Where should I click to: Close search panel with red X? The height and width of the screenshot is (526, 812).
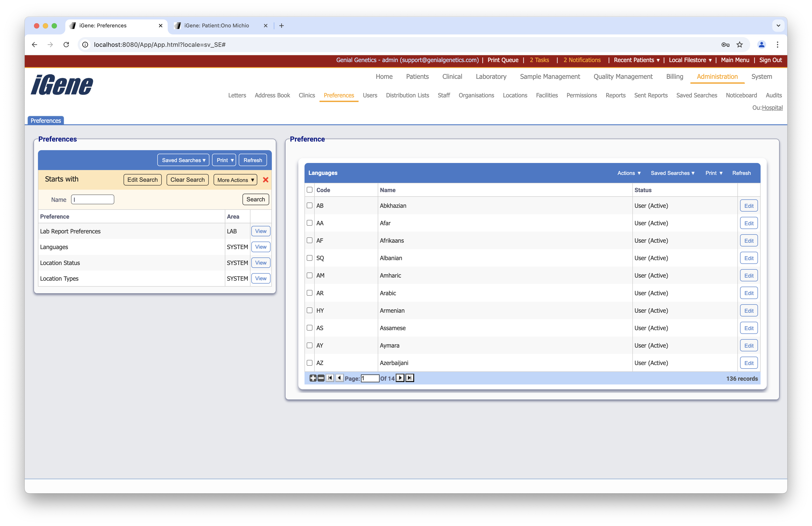tap(265, 180)
